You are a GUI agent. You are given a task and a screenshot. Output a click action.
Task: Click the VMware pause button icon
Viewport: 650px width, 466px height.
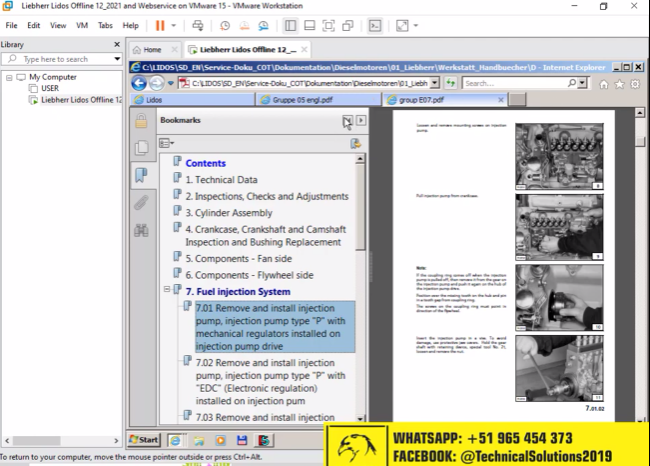coord(160,25)
